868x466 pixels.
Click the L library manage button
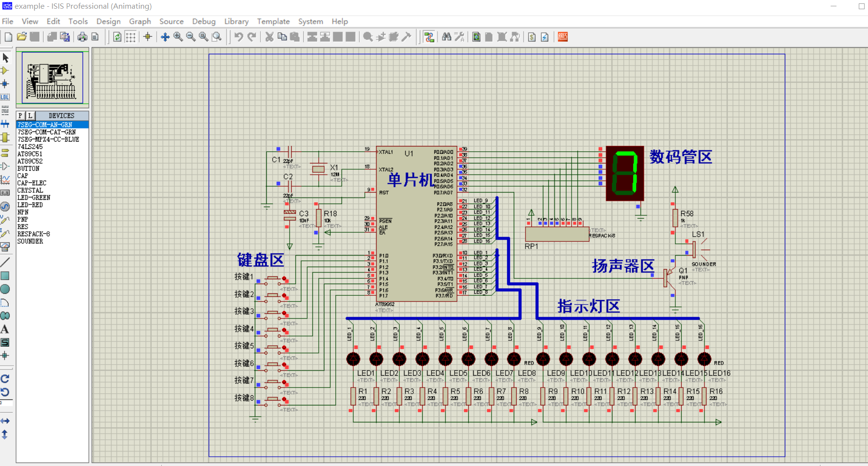pos(30,115)
